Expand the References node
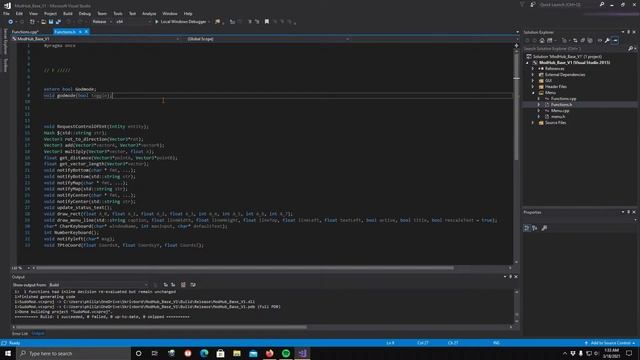Viewport: 640px width, 360px height. (533, 69)
